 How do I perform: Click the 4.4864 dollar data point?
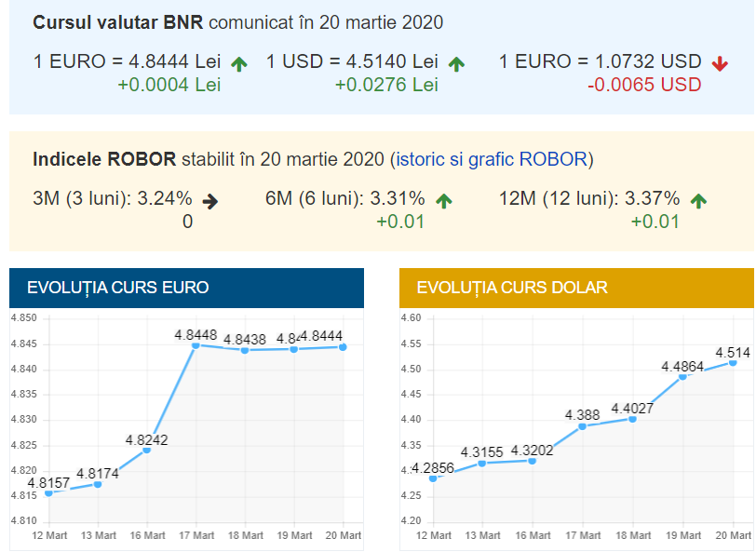click(683, 376)
